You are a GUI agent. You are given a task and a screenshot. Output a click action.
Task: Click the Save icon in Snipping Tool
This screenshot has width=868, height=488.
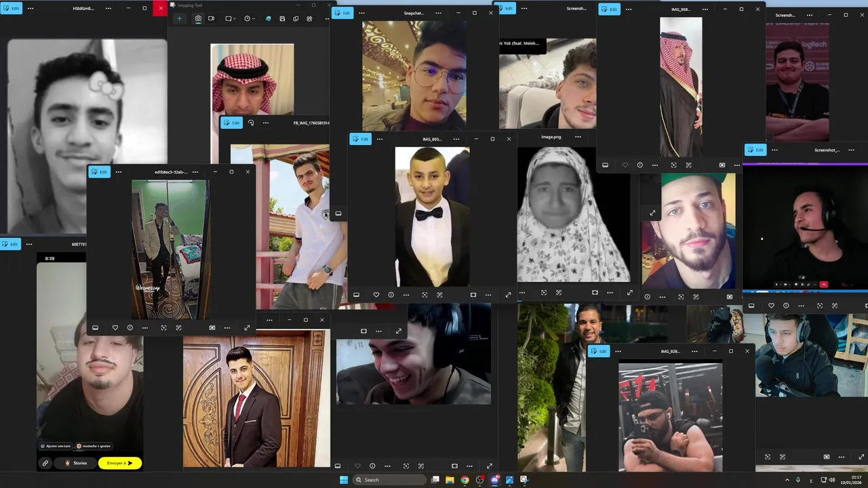click(x=283, y=18)
